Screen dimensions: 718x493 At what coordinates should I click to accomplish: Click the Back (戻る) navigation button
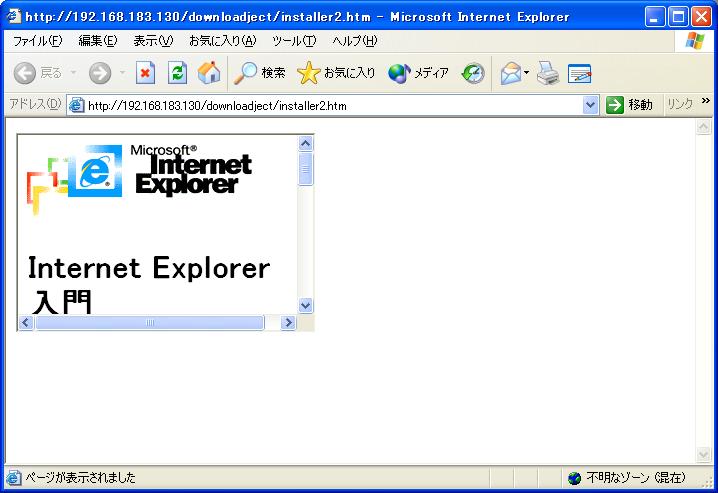(x=38, y=73)
